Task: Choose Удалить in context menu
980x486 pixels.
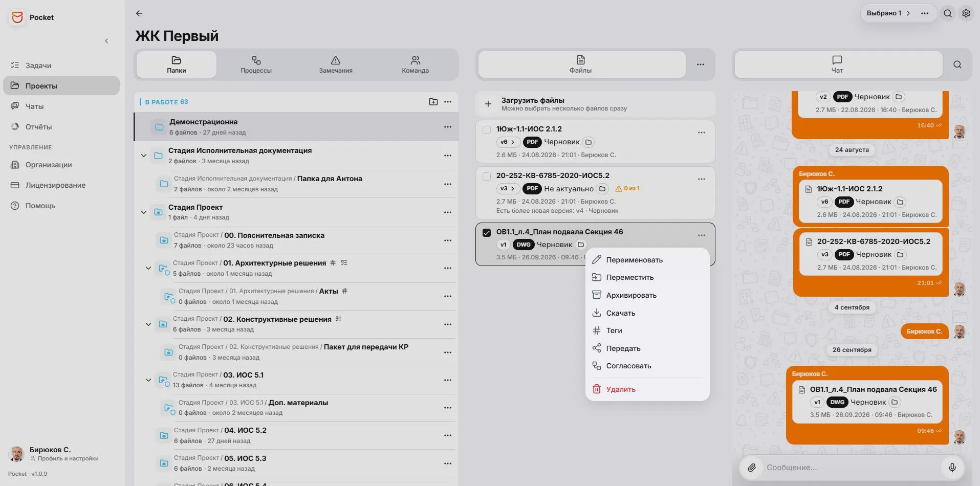Action: (x=647, y=389)
